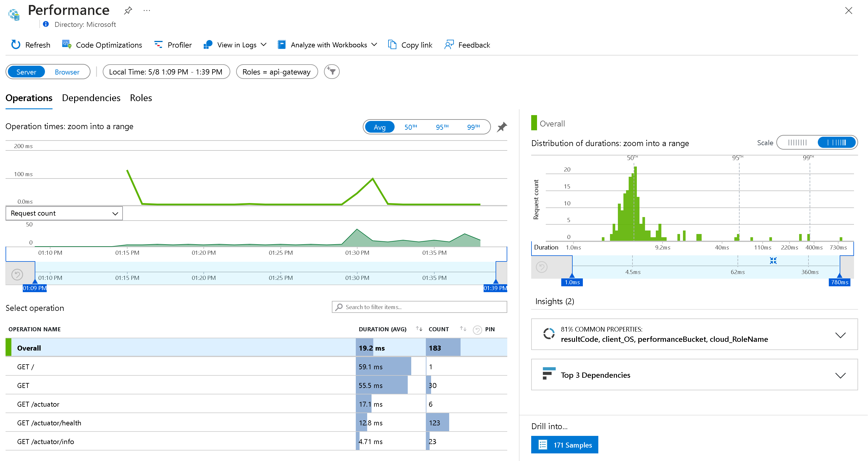The height and width of the screenshot is (461, 868).
Task: Click the Copy link label
Action: (416, 45)
